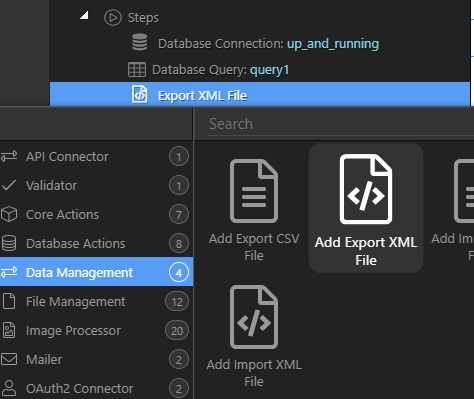Viewport: 474px width, 399px height.
Task: Open the Validator category
Action: (x=96, y=185)
